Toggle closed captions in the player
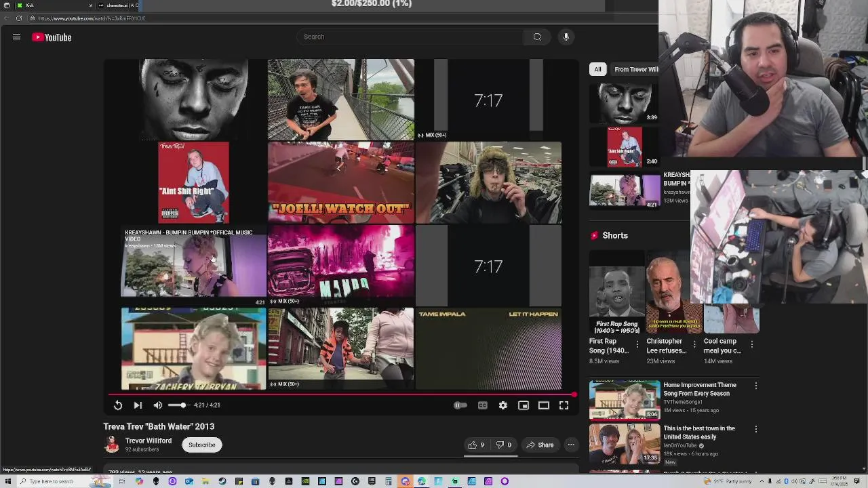868x488 pixels. [483, 405]
